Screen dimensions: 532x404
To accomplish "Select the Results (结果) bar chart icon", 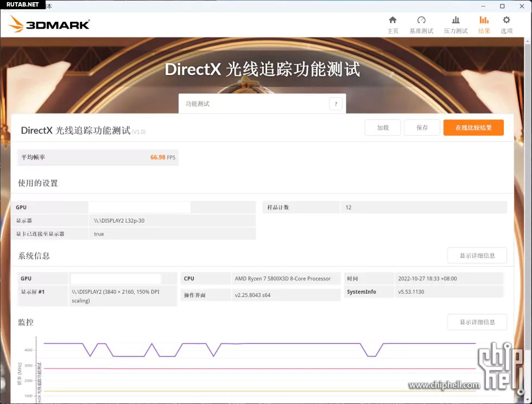I will tap(484, 20).
